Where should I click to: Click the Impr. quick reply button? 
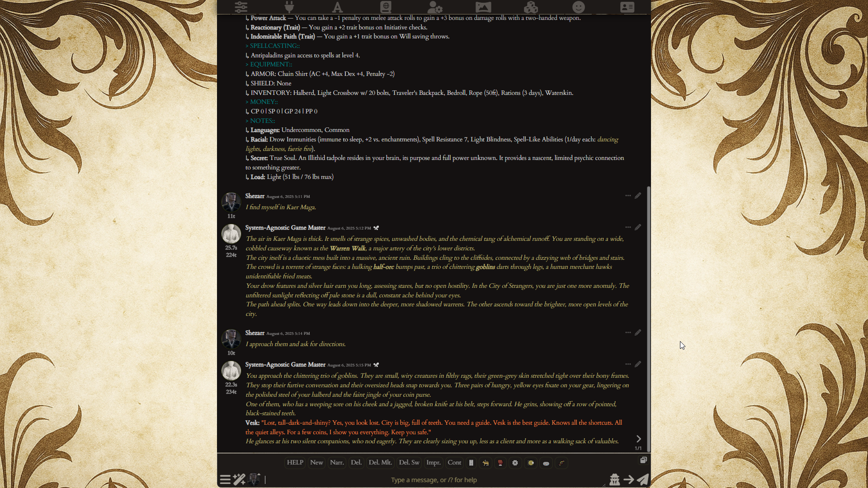(434, 463)
